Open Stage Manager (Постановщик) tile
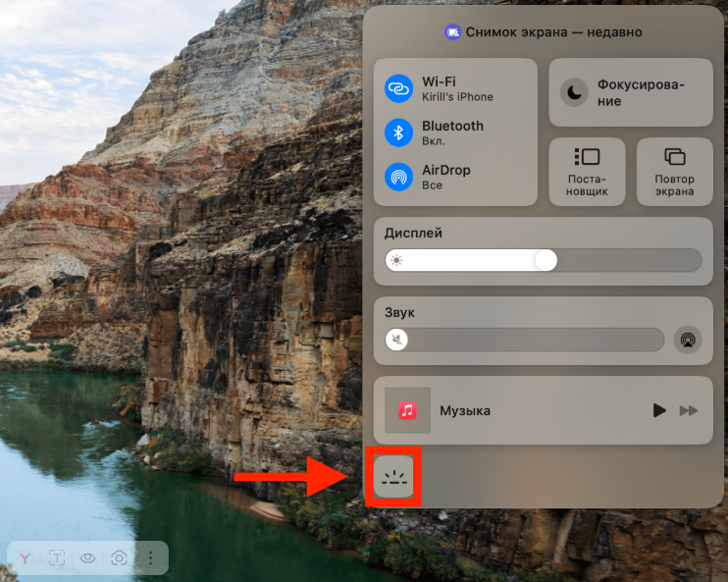The width and height of the screenshot is (728, 582). (x=587, y=171)
